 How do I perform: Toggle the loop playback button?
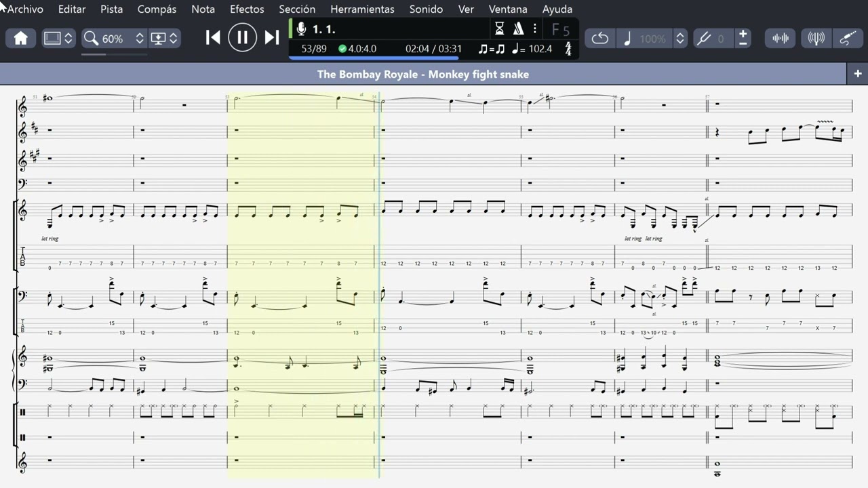600,39
